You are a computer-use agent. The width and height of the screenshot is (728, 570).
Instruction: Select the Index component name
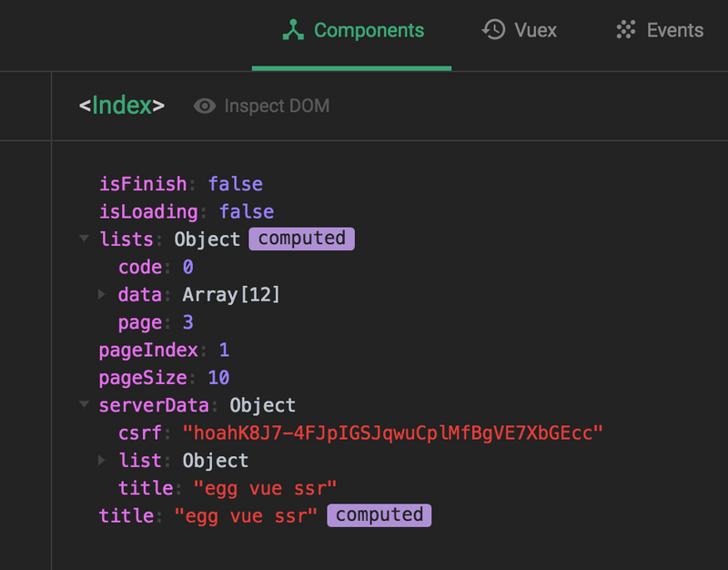pyautogui.click(x=122, y=106)
